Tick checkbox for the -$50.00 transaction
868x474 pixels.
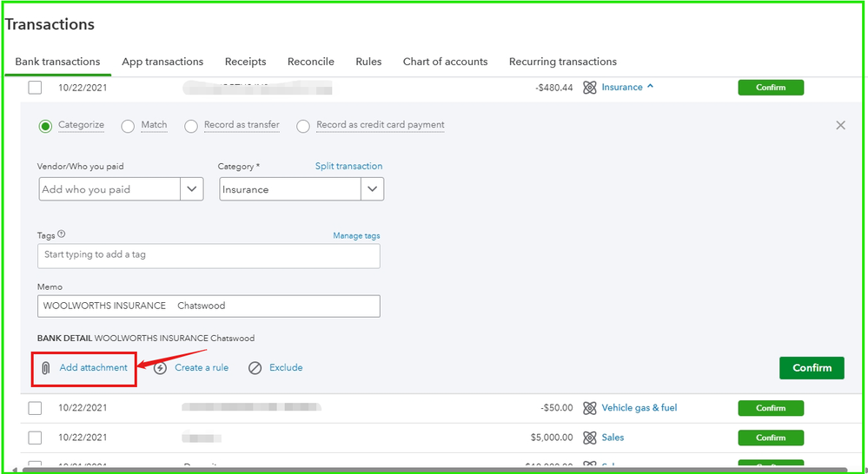[35, 408]
